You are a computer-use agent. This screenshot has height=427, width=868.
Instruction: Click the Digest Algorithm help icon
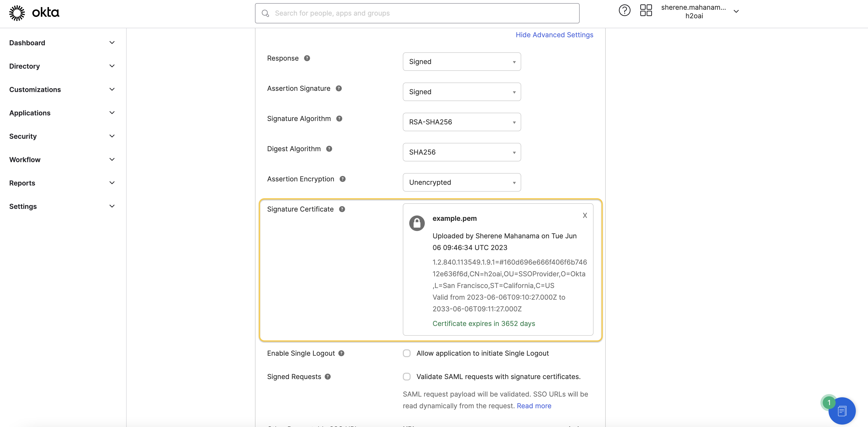329,149
